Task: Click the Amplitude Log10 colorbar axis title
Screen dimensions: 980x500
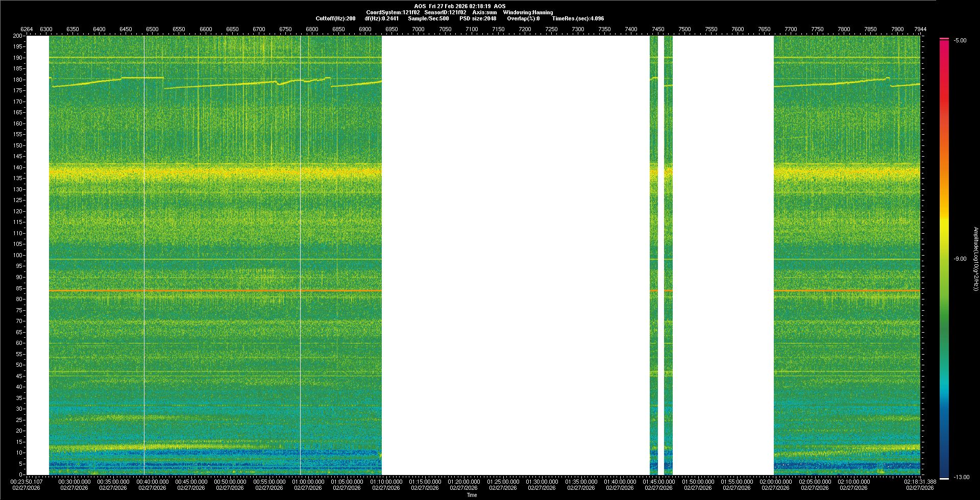Action: pyautogui.click(x=975, y=259)
